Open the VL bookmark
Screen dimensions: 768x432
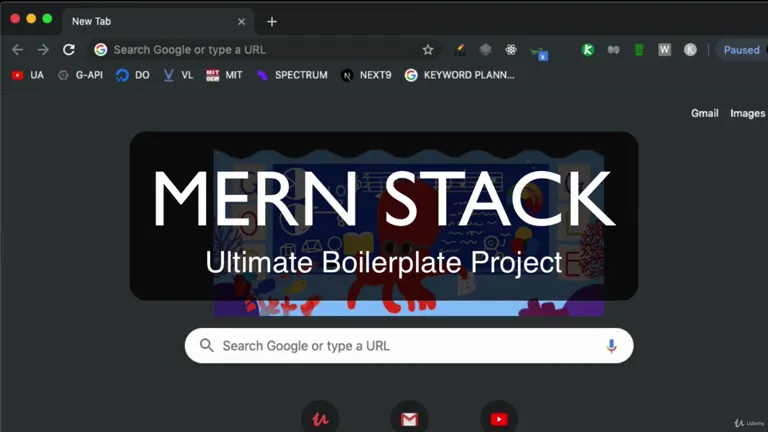click(x=178, y=75)
